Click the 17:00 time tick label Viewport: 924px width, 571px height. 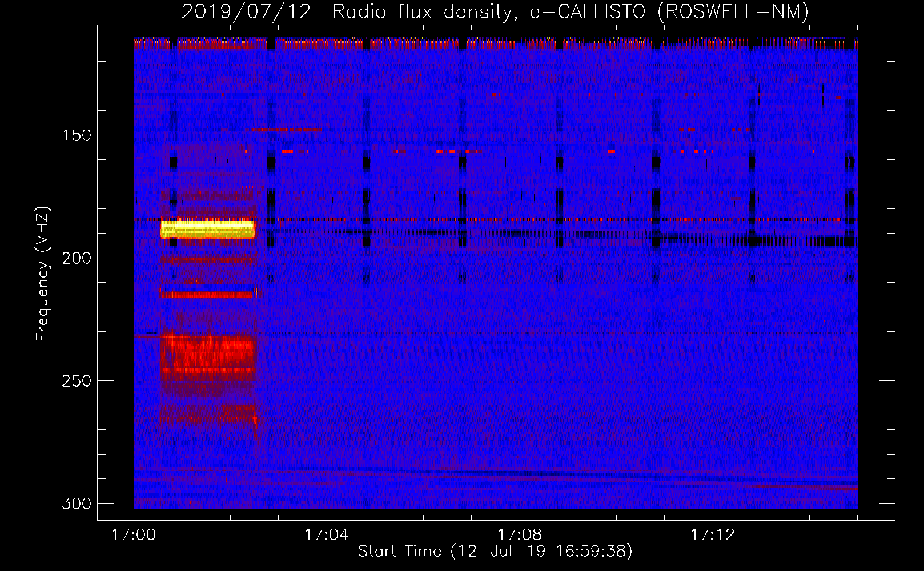[x=134, y=535]
